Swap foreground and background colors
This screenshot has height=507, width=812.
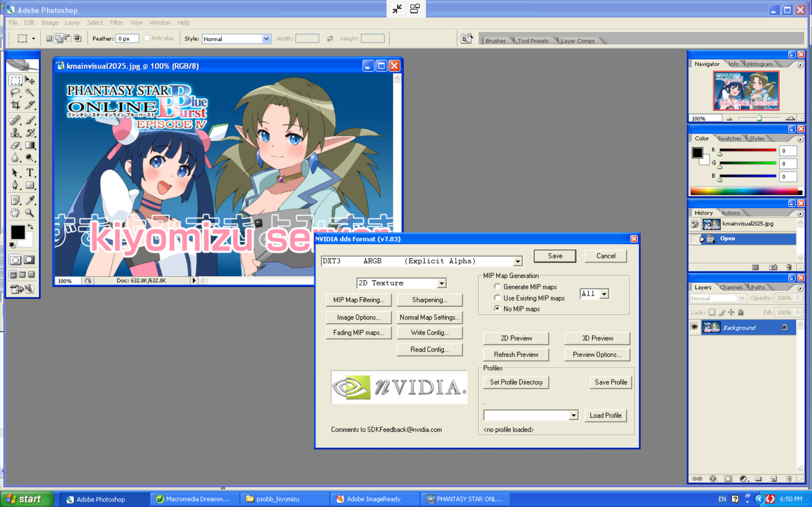coord(30,227)
